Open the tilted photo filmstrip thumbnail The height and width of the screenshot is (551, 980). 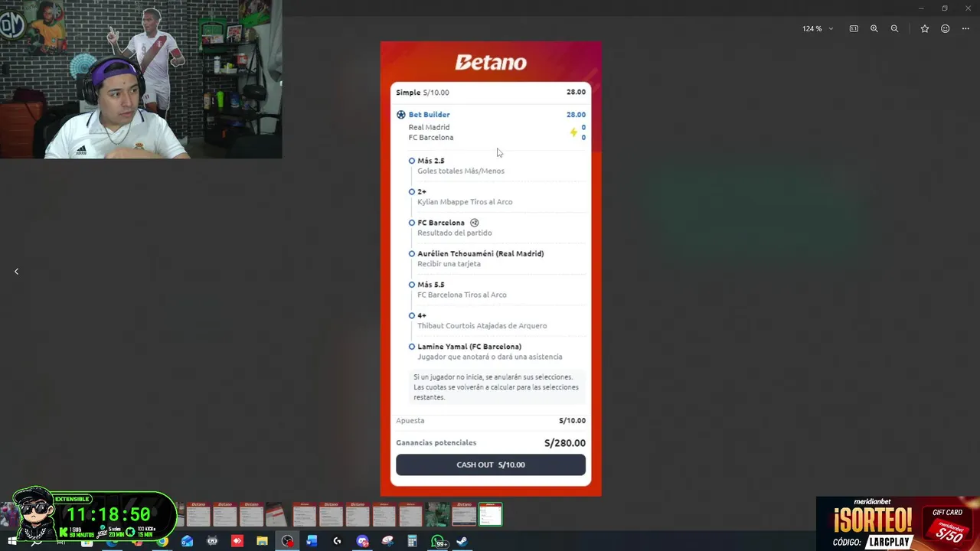[276, 514]
